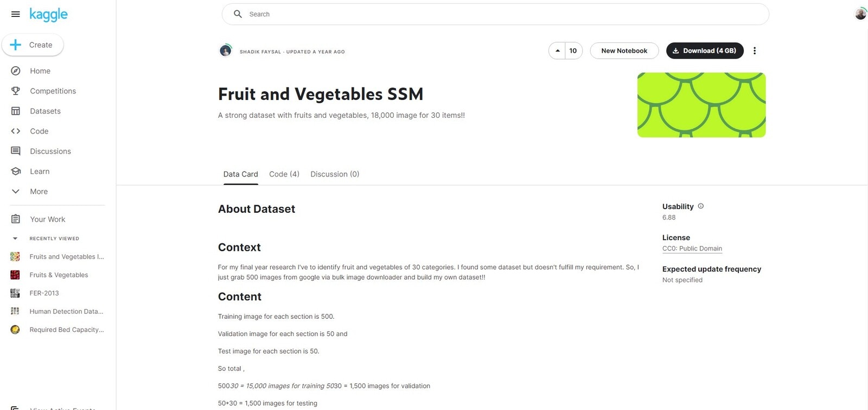Click the green dataset cover image
868x410 pixels.
click(701, 105)
